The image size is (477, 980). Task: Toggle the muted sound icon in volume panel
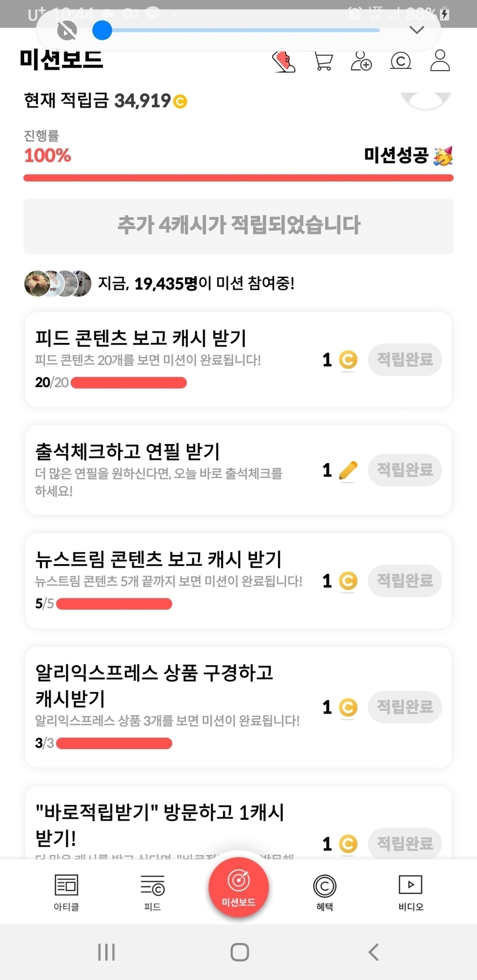tap(67, 30)
